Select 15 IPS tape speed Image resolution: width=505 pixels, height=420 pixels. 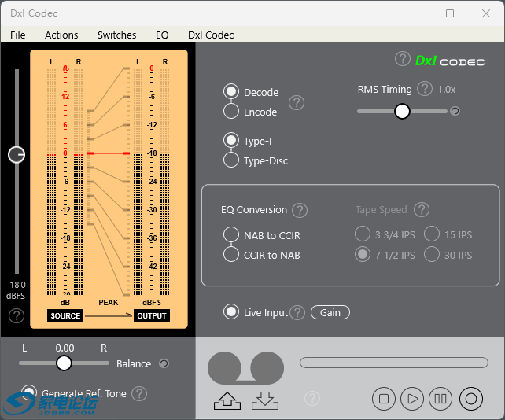pyautogui.click(x=432, y=234)
